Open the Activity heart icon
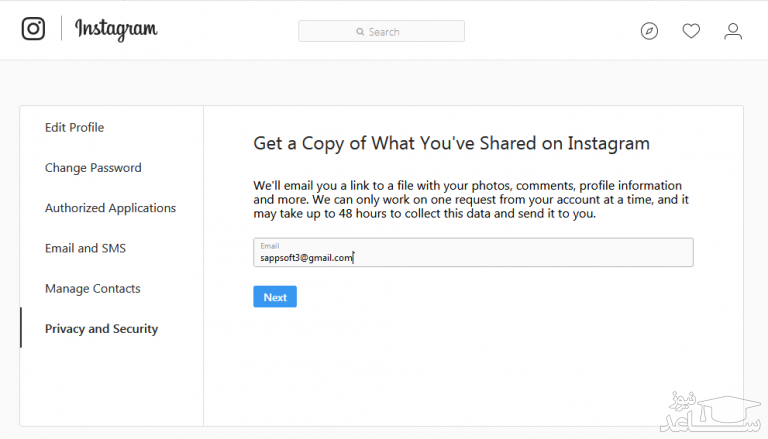Screen dimensions: 768x439 click(x=691, y=31)
